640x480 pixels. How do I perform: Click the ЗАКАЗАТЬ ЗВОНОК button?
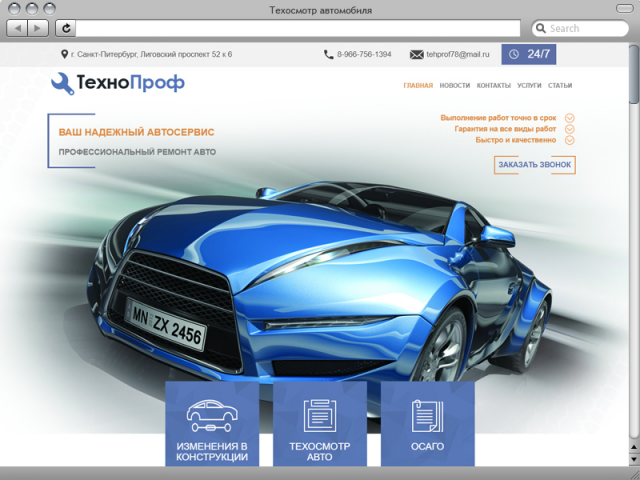[x=535, y=165]
